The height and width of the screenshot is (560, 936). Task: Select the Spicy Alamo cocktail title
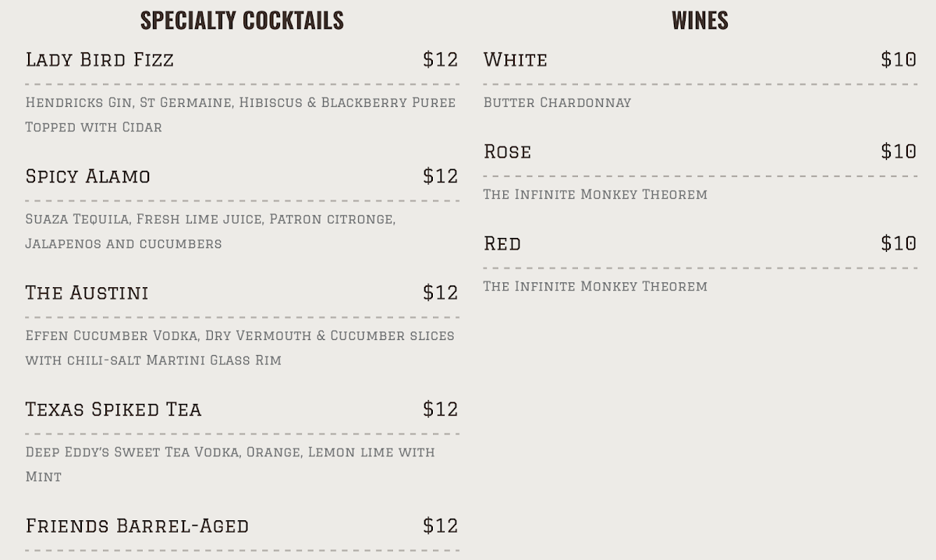coord(87,176)
